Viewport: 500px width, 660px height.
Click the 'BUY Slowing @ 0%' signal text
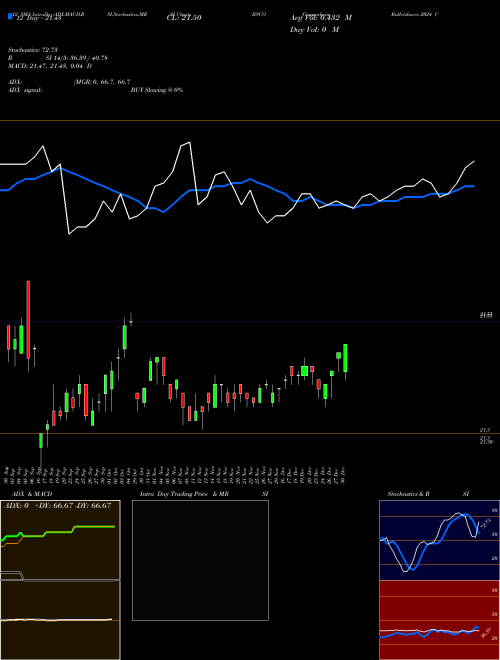click(157, 90)
